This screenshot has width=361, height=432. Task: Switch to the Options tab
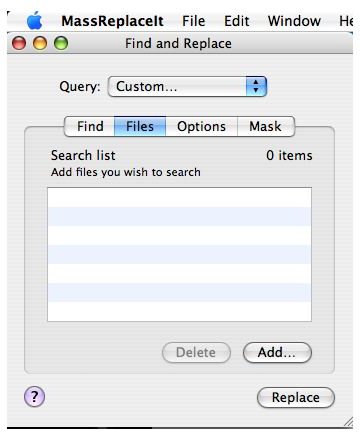click(201, 126)
